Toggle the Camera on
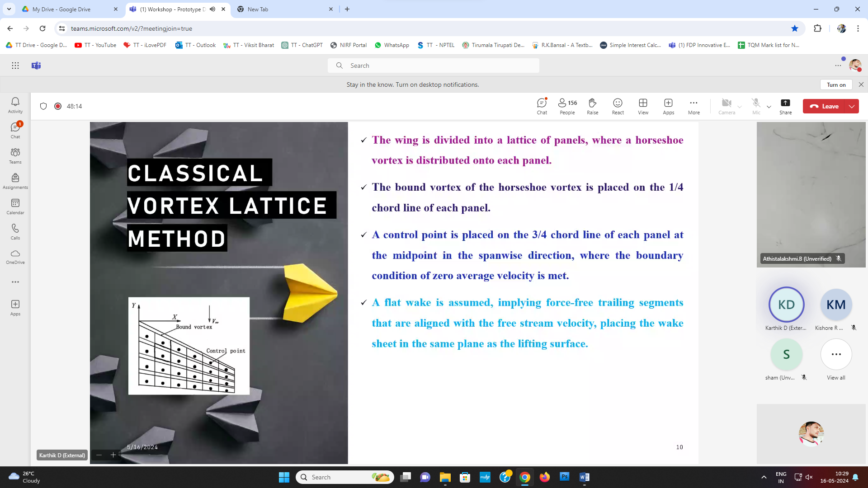Viewport: 868px width, 488px height. click(x=726, y=106)
